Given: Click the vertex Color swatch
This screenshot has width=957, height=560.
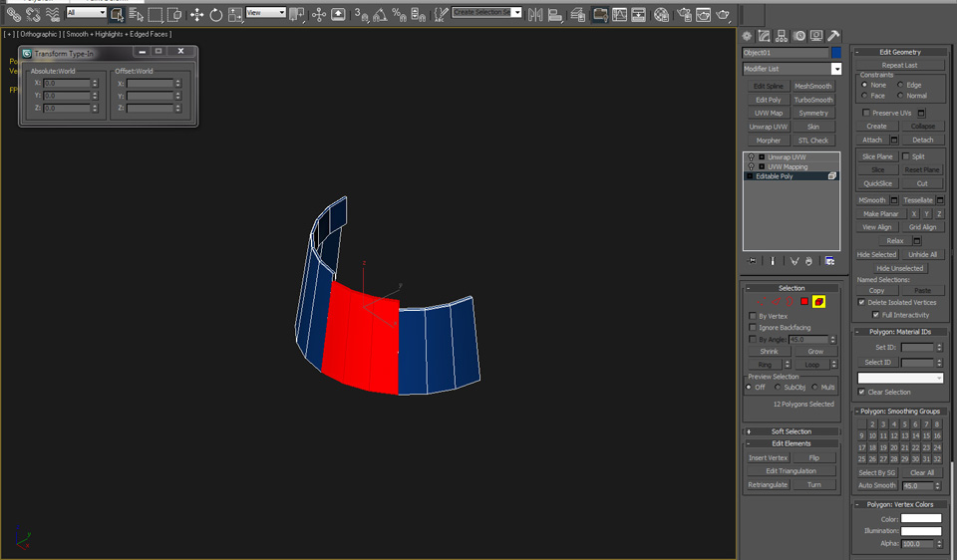Looking at the screenshot, I should (x=921, y=518).
